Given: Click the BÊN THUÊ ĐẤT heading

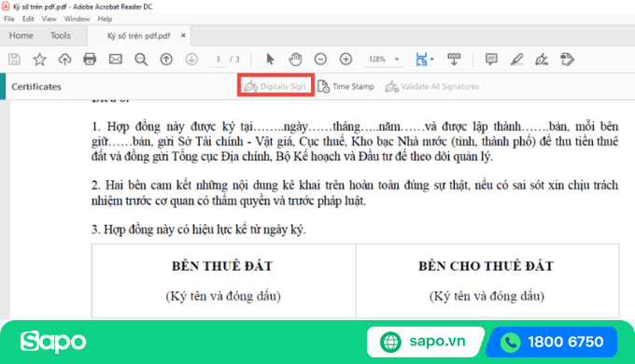Looking at the screenshot, I should 222,266.
